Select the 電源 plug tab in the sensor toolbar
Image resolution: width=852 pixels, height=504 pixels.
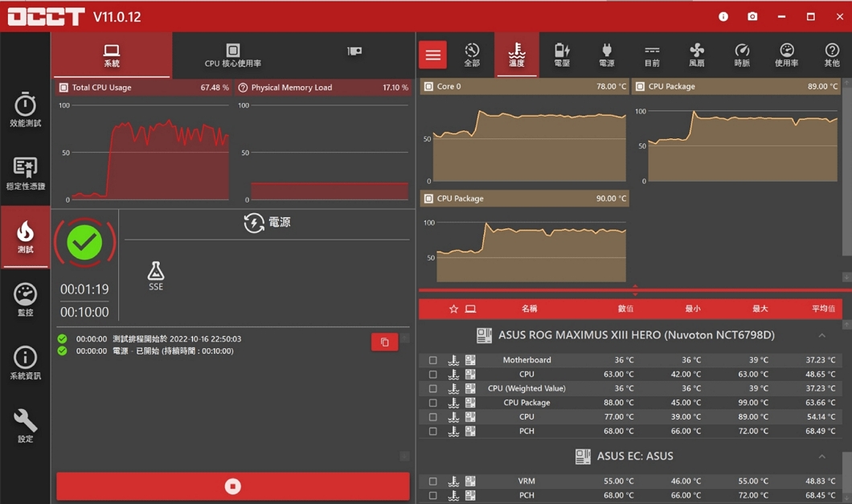[607, 55]
